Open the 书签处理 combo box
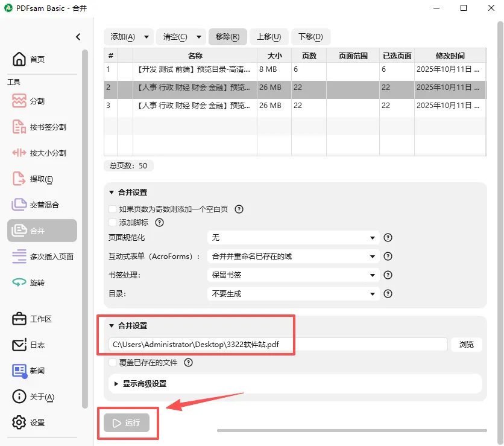 point(293,275)
